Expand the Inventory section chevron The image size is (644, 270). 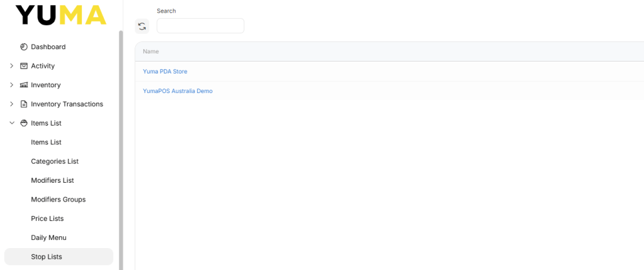11,85
